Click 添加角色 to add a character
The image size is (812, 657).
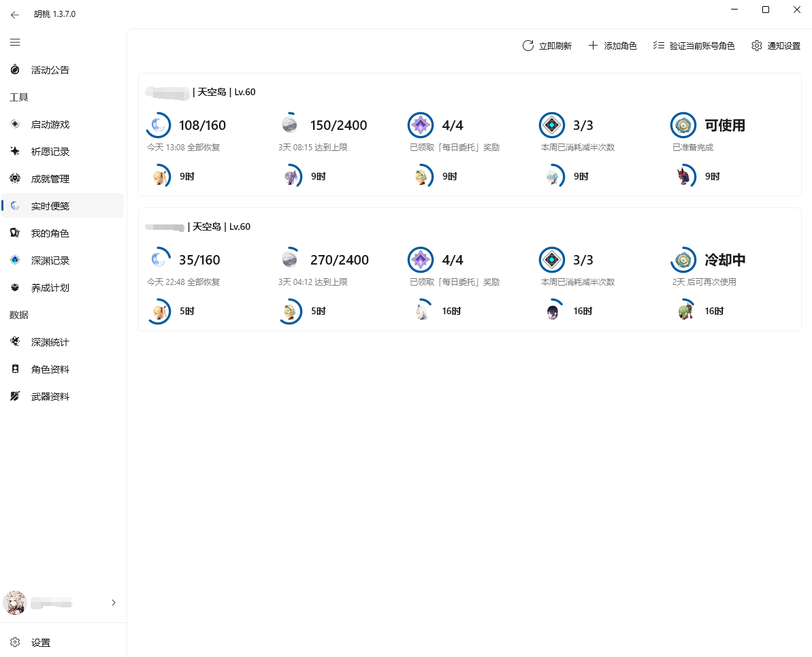pos(612,46)
